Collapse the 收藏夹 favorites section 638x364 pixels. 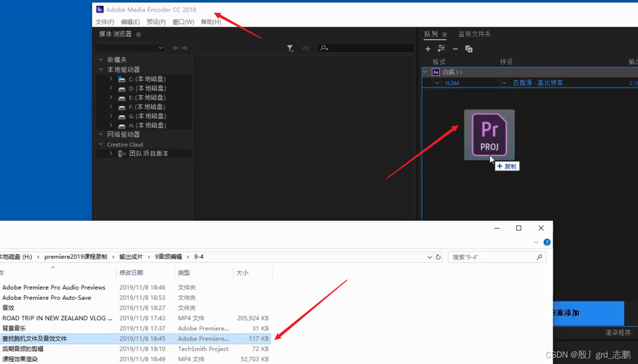coord(101,60)
